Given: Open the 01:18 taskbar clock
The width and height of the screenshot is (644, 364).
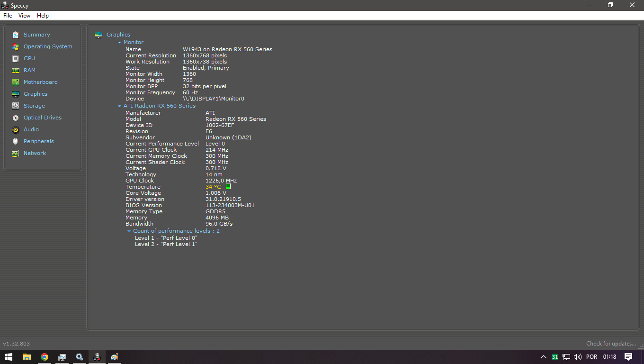Looking at the screenshot, I should tap(609, 357).
